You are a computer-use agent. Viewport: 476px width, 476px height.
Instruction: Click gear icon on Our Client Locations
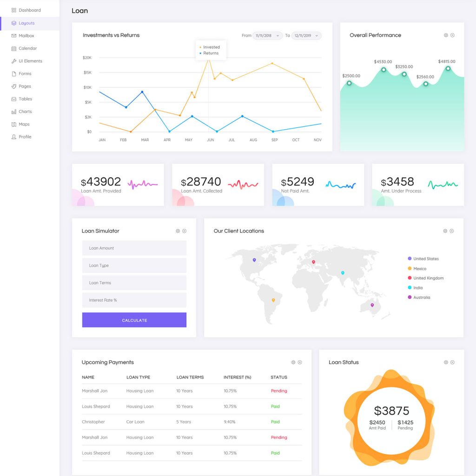pos(445,231)
